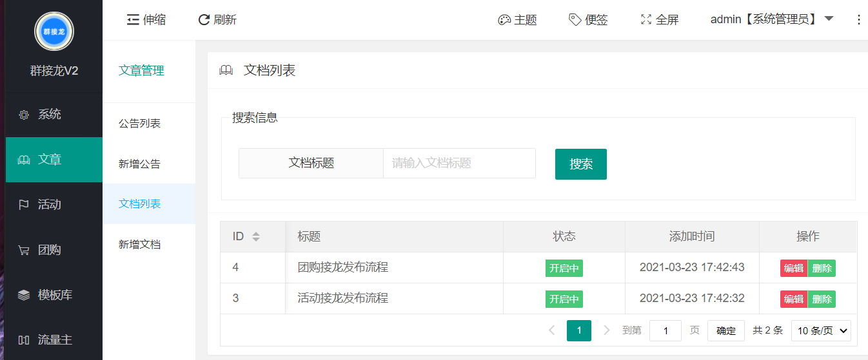Open the vertical three-dot more menu
Image resolution: width=868 pixels, height=360 pixels.
tap(858, 20)
